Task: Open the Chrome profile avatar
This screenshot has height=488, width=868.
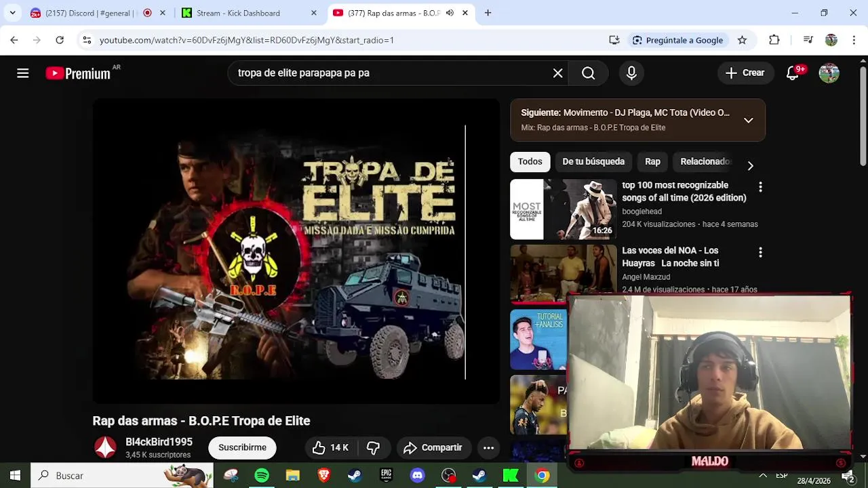Action: click(x=831, y=40)
